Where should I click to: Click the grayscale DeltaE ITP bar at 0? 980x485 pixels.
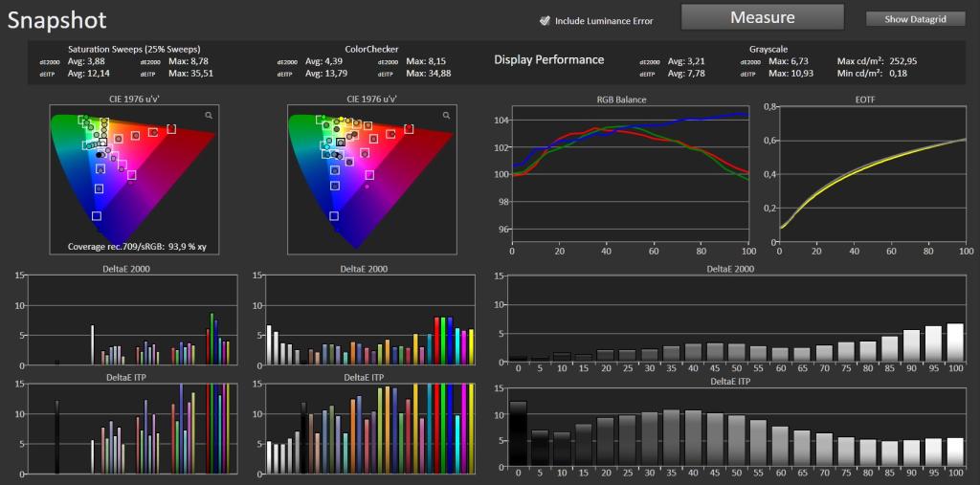tap(518, 433)
